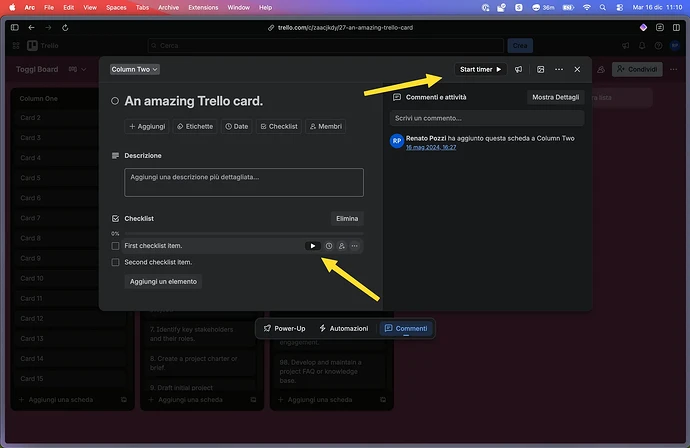Click the Condividi share button

tap(637, 70)
